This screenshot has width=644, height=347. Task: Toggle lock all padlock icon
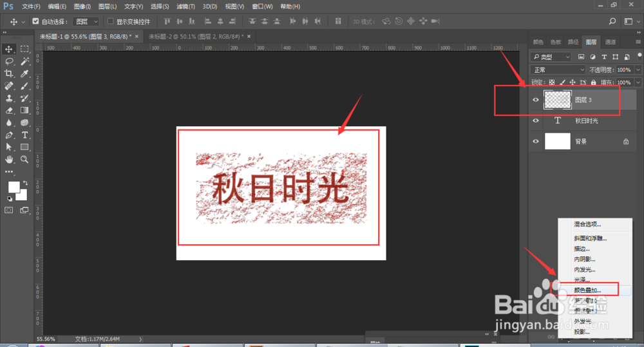594,82
